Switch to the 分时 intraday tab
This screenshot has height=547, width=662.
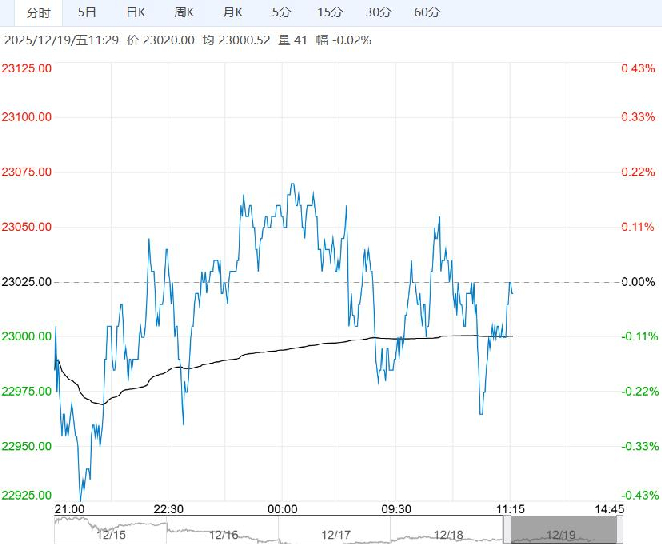[39, 12]
